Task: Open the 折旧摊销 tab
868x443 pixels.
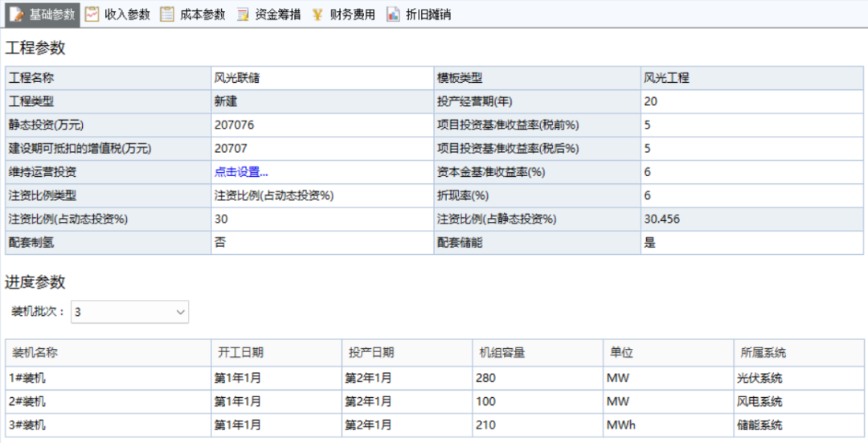Action: [428, 14]
